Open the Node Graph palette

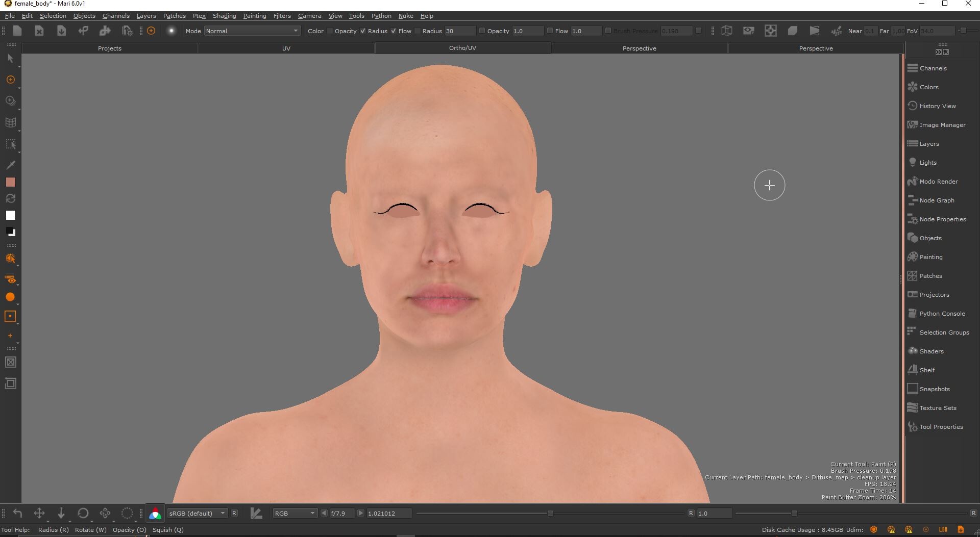pyautogui.click(x=936, y=200)
